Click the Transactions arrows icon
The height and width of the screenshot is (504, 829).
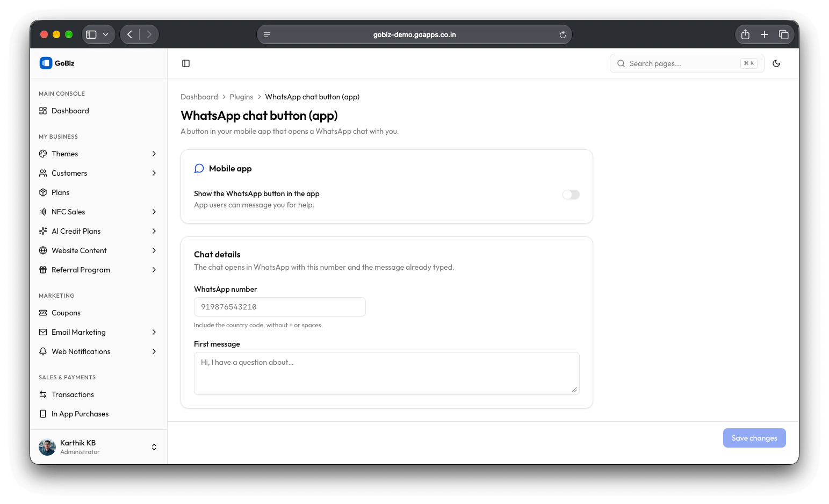coord(43,394)
